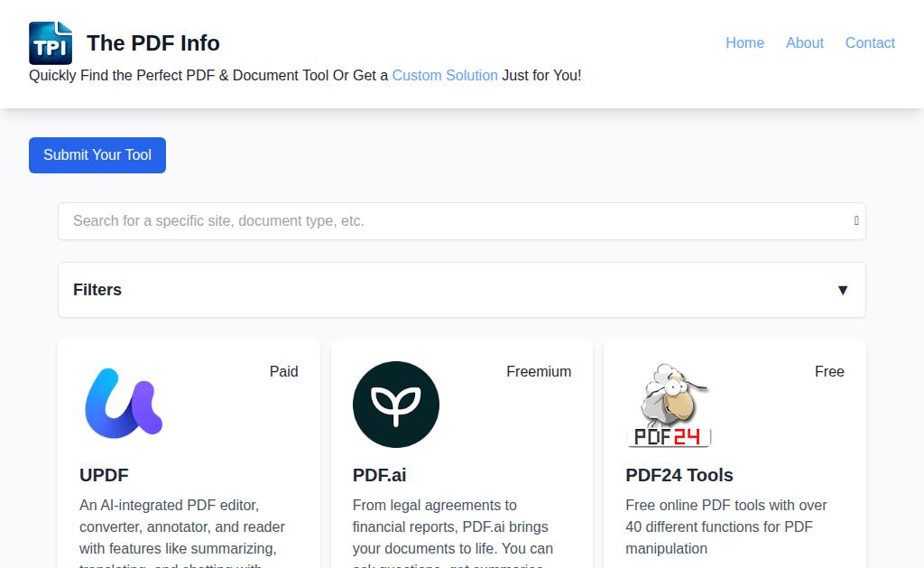Open the UPDF tool logo
This screenshot has width=924, height=568.
pyautogui.click(x=123, y=404)
